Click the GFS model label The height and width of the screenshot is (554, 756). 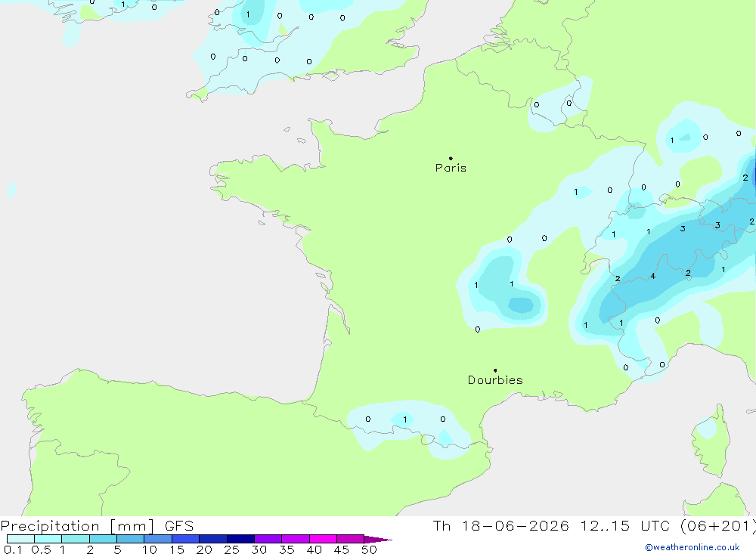point(179,525)
